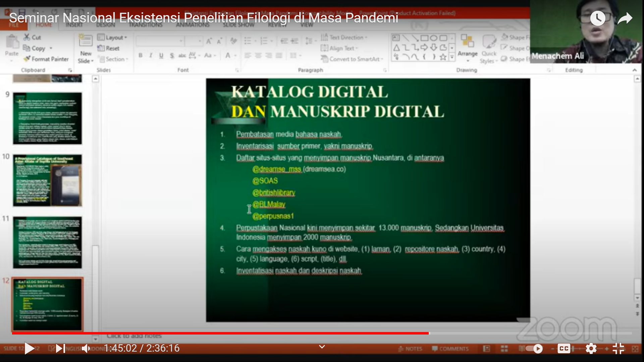Play the YouTube video

tap(29, 349)
